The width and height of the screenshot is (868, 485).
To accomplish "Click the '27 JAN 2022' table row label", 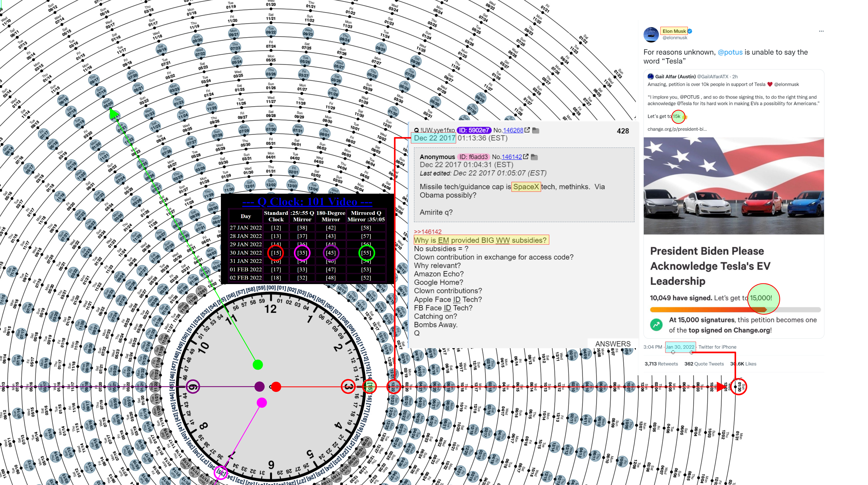I will click(245, 228).
